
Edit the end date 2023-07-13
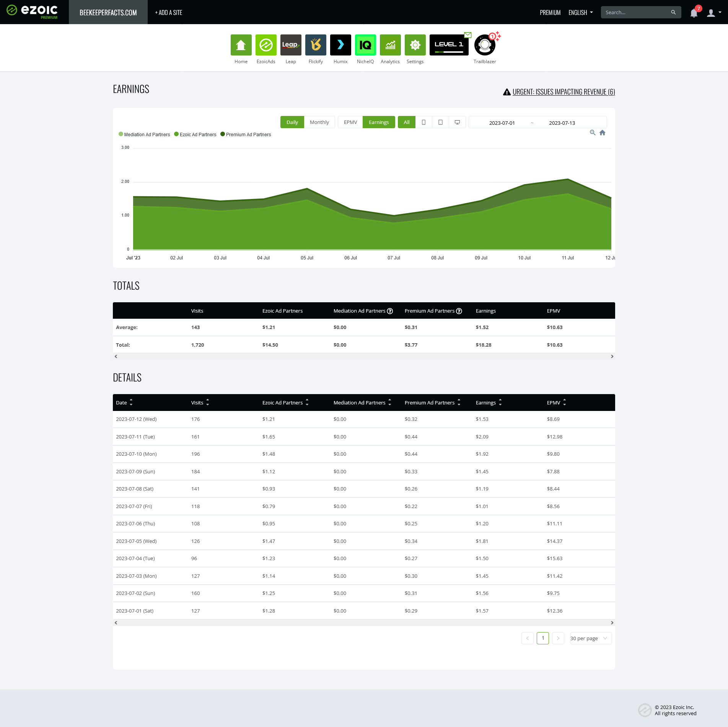coord(562,123)
